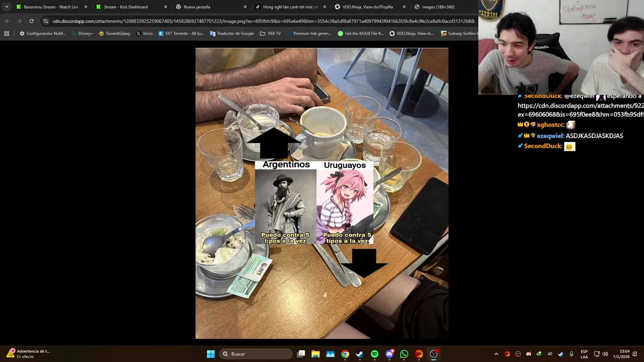The width and height of the screenshot is (644, 362).
Task: Click the webcam overlay of two streamers
Action: click(561, 47)
